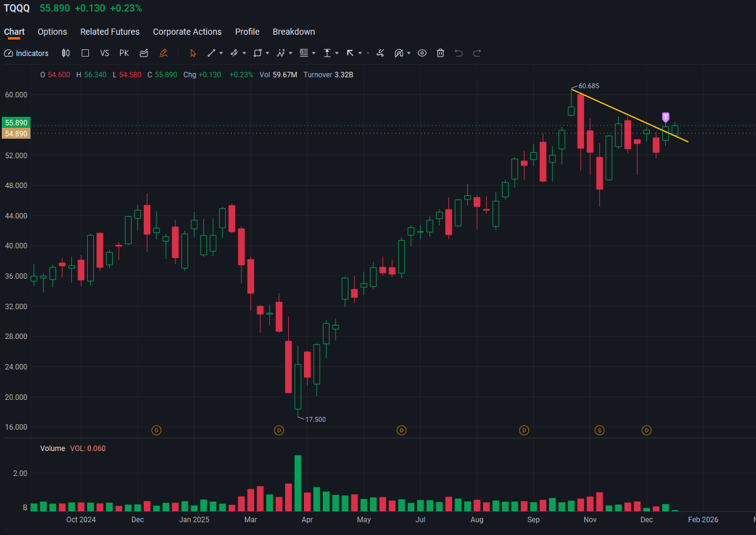Open the Indicators panel
The image size is (756, 535).
coord(26,54)
